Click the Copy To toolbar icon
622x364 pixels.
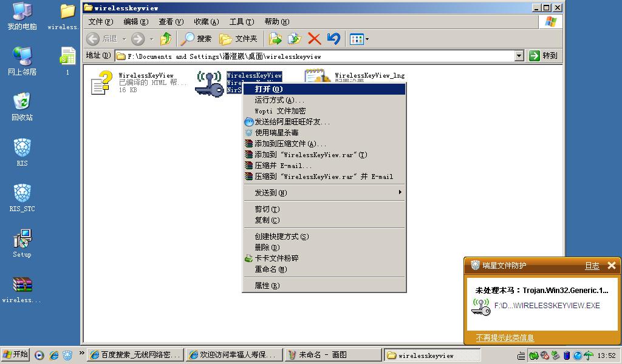(295, 39)
